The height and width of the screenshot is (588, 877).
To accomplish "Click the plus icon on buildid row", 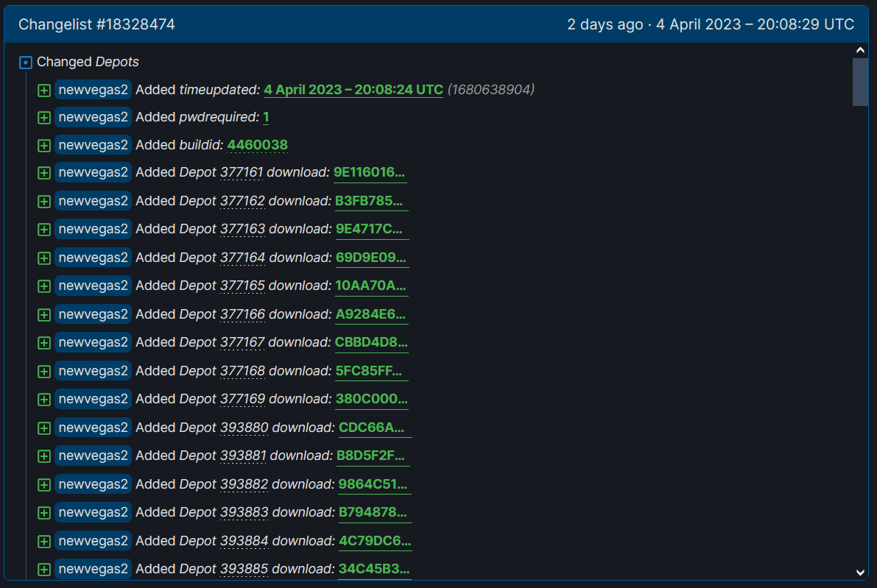I will click(x=44, y=145).
